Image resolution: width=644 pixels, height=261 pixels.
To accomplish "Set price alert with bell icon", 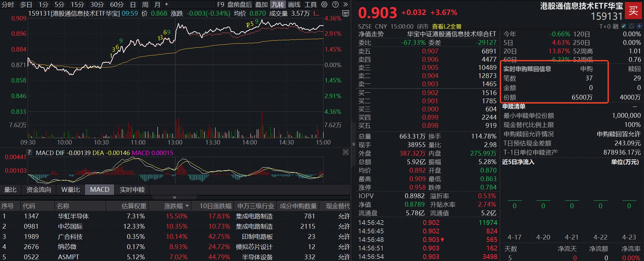I will pyautogui.click(x=631, y=26).
